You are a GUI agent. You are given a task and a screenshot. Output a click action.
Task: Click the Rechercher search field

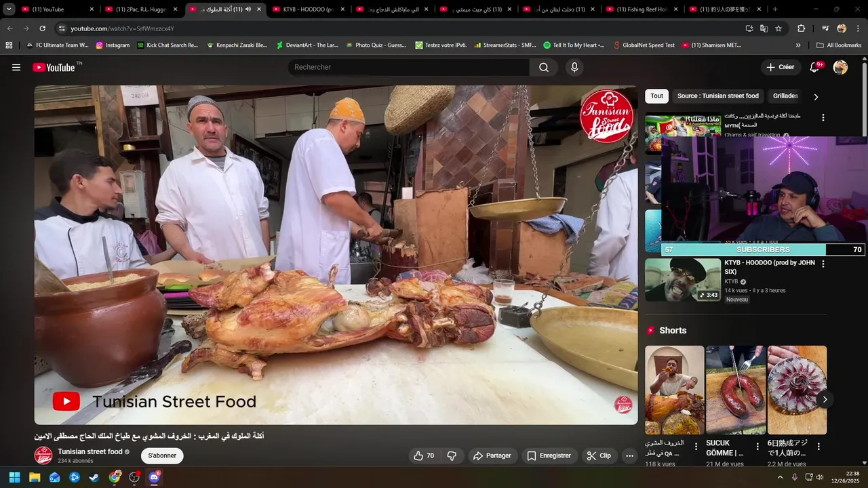pyautogui.click(x=409, y=67)
